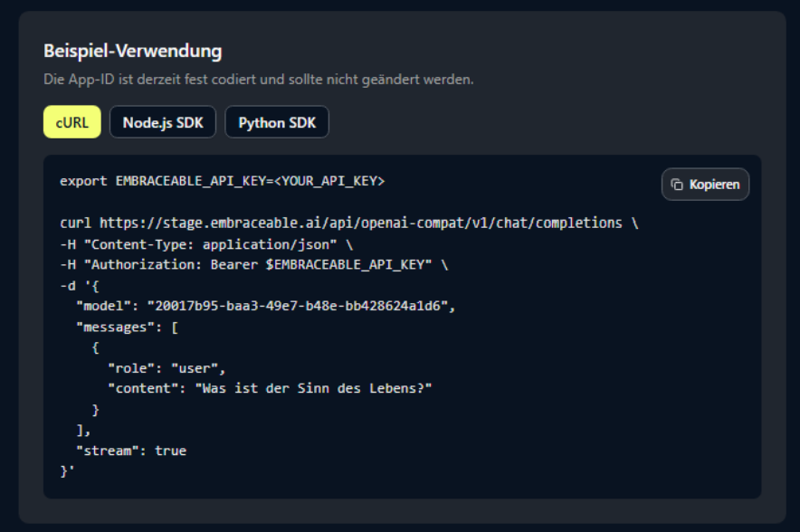Switch to the Node.js SDK tab
The image size is (800, 532).
[163, 122]
